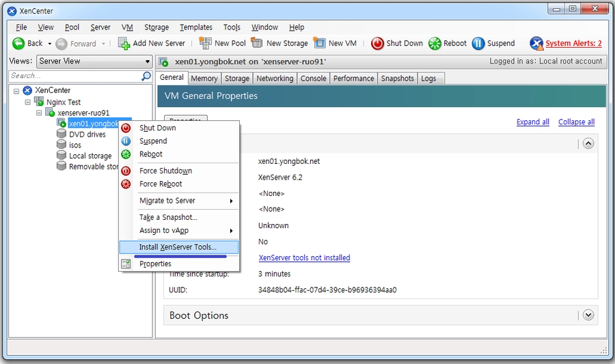Click the Properties icon in context menu
Image resolution: width=615 pixels, height=364 pixels.
click(126, 264)
